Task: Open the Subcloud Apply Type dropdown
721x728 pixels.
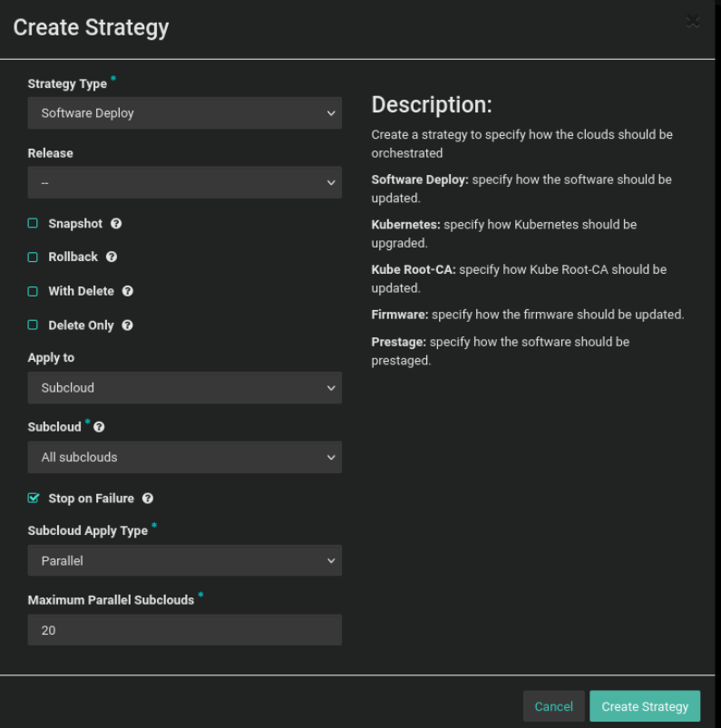Action: 185,560
